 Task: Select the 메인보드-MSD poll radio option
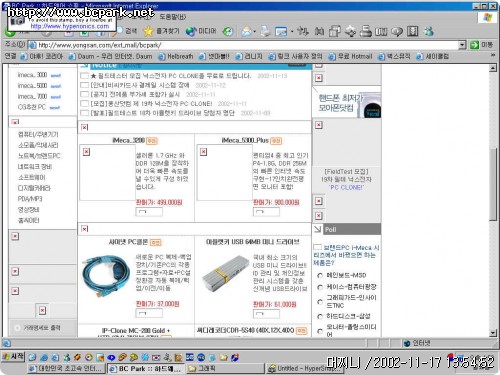pyautogui.click(x=320, y=276)
